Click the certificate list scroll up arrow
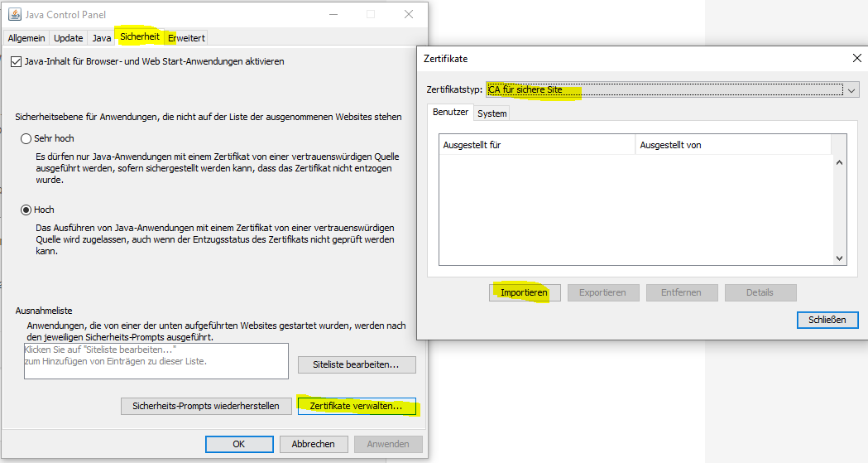 pos(839,163)
